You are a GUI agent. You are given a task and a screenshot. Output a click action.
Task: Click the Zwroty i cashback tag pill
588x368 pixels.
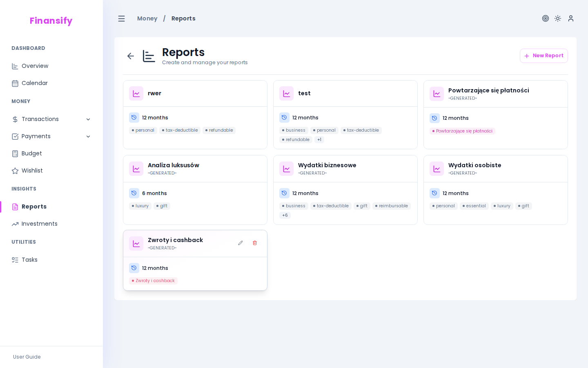(154, 281)
